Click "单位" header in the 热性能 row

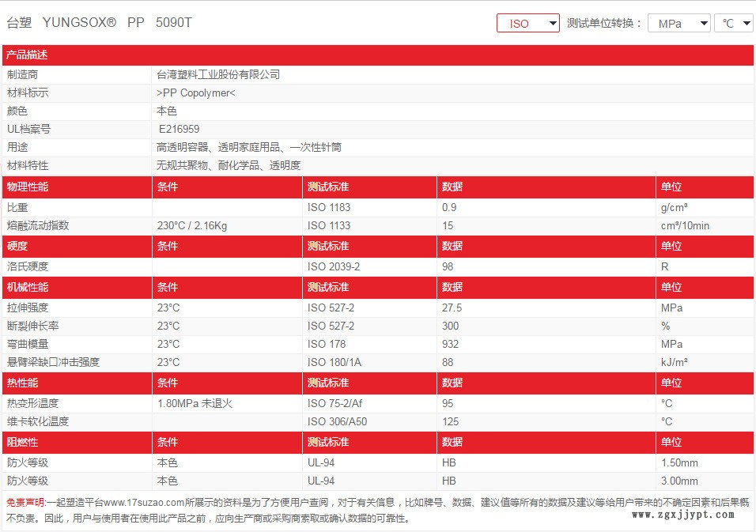671,383
